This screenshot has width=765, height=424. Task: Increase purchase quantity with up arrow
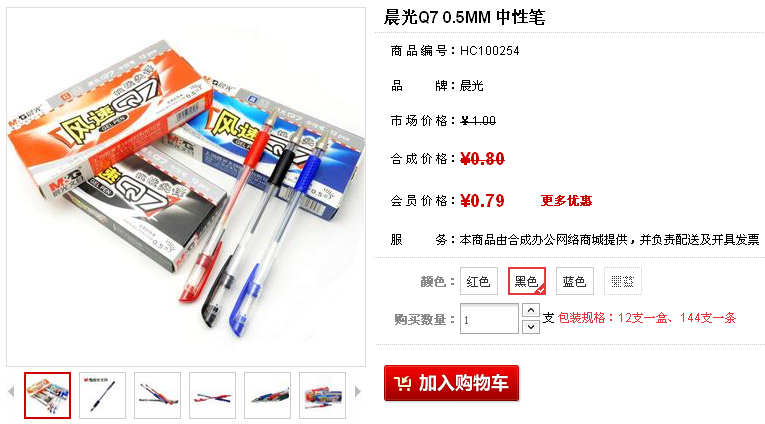tap(531, 310)
